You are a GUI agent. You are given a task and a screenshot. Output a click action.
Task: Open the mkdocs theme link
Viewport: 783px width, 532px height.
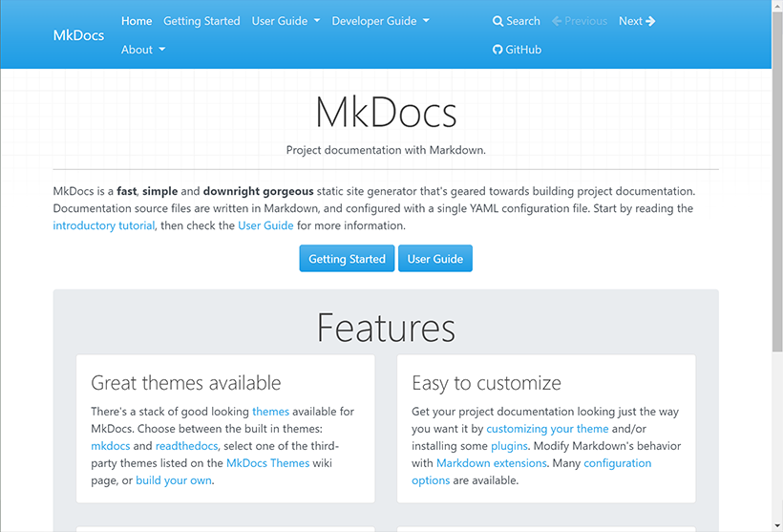coord(111,446)
